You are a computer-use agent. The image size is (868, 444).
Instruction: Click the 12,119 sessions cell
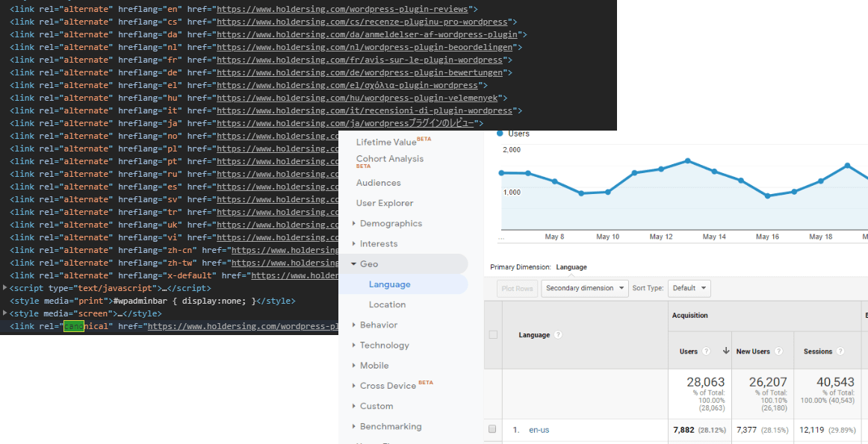point(812,430)
